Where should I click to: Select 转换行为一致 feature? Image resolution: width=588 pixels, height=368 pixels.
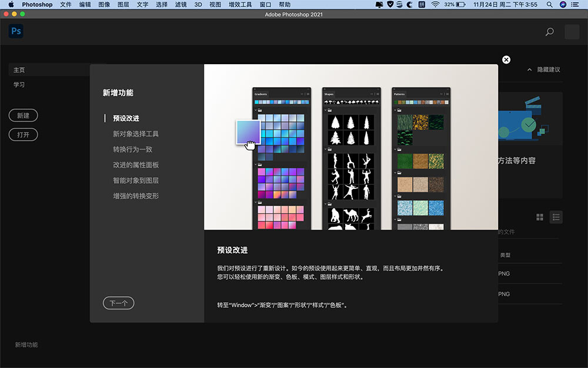coord(132,150)
